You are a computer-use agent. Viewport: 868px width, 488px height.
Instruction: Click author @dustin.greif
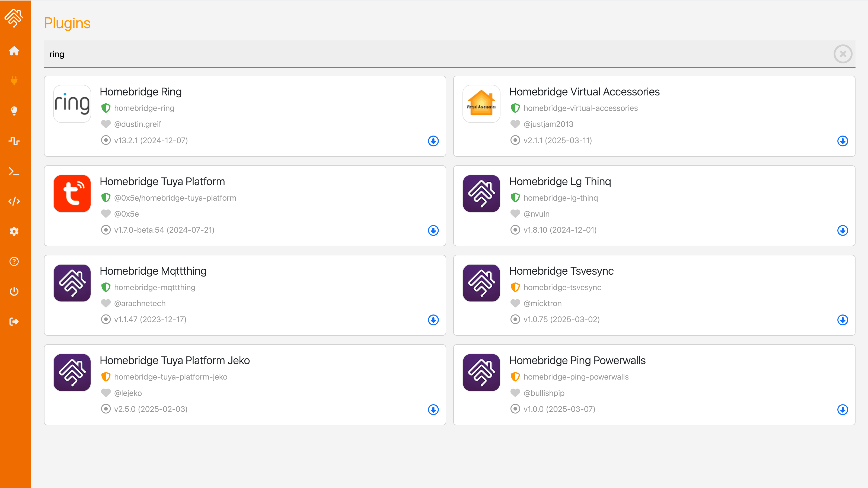coord(138,124)
